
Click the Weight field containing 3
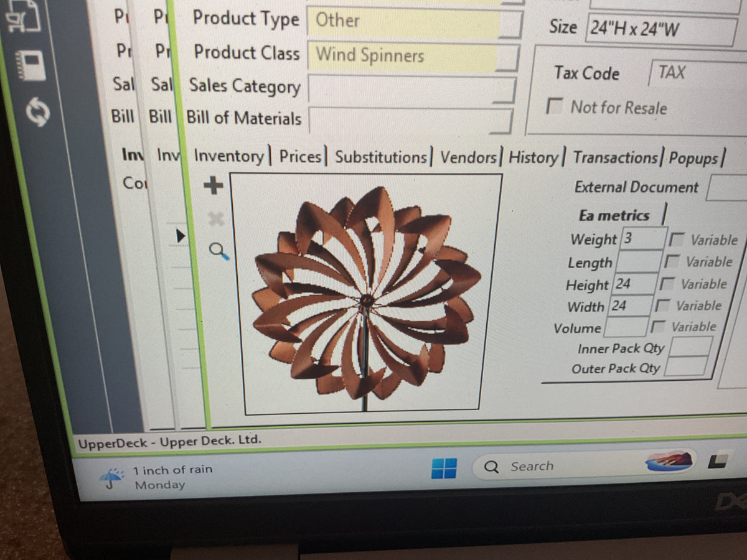coord(644,238)
